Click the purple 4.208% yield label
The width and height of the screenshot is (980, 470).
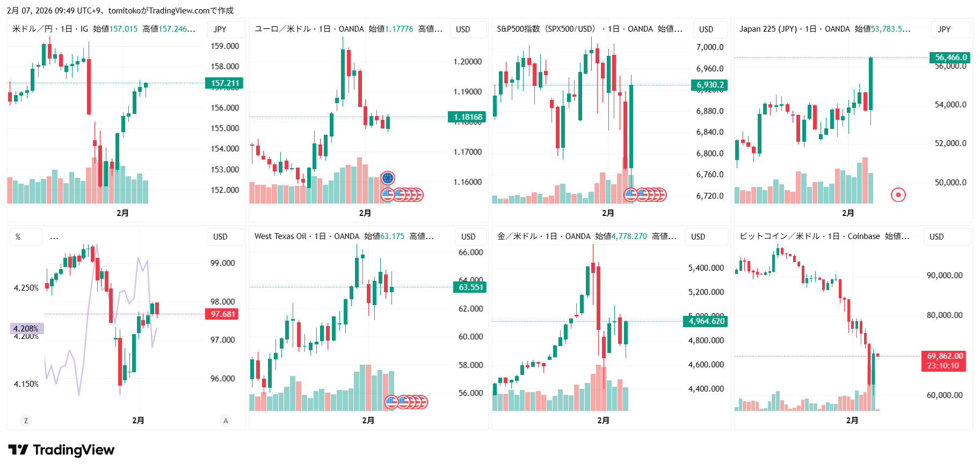click(x=26, y=328)
